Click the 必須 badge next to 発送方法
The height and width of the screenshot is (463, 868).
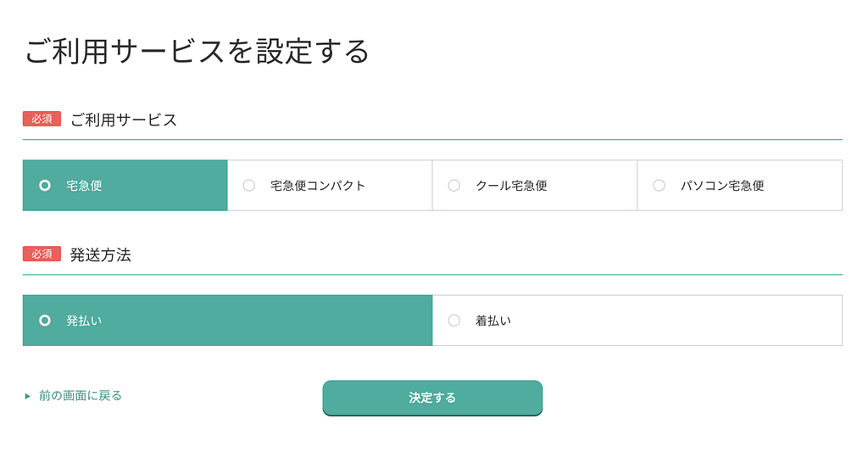42,254
